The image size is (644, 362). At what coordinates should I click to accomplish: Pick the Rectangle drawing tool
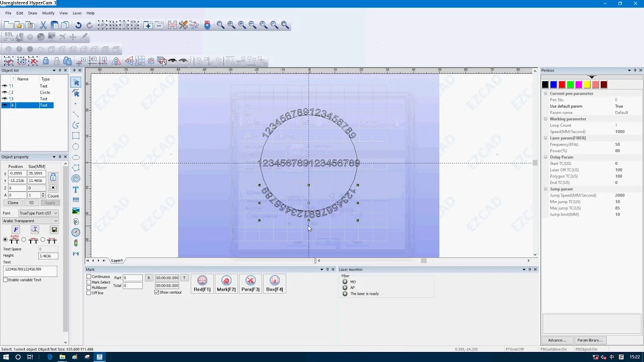(x=75, y=136)
